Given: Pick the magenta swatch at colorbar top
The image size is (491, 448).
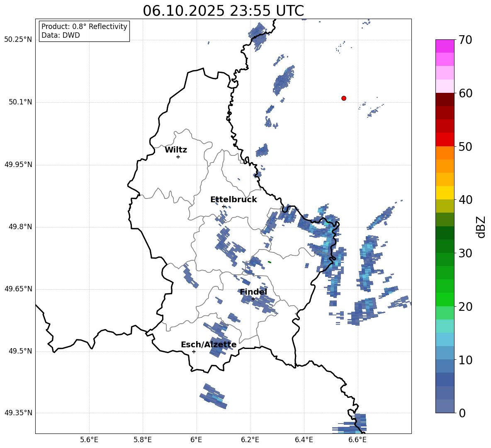Looking at the screenshot, I should pos(445,46).
